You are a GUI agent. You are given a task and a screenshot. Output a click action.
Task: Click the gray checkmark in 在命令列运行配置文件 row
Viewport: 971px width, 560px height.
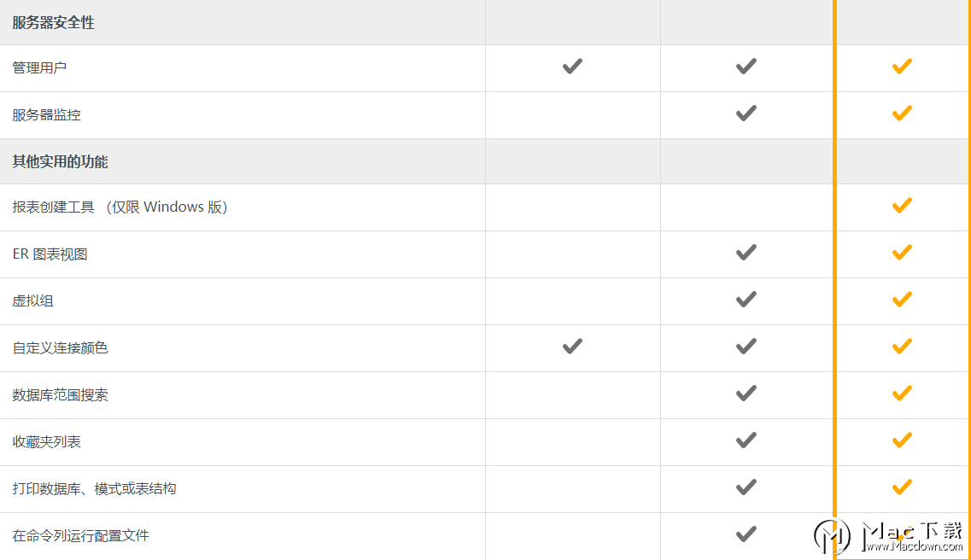(746, 534)
